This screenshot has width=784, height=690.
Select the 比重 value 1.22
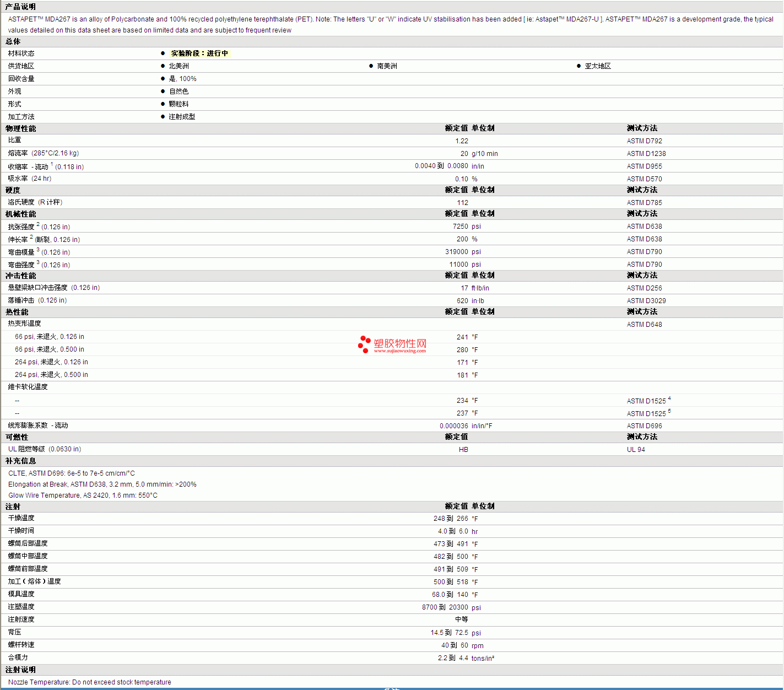pyautogui.click(x=462, y=141)
